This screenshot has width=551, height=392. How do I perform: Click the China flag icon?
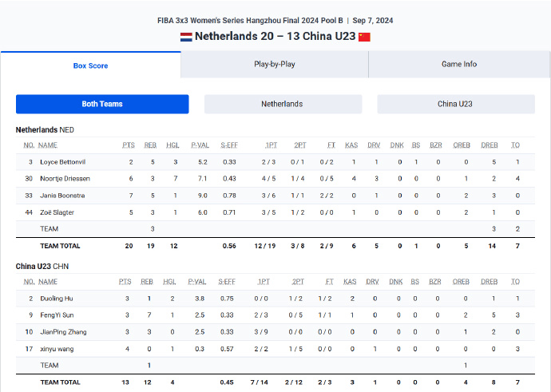tap(364, 37)
